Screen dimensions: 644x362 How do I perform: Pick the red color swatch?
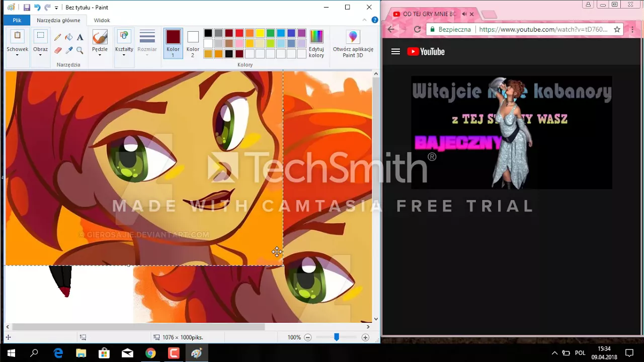239,33
